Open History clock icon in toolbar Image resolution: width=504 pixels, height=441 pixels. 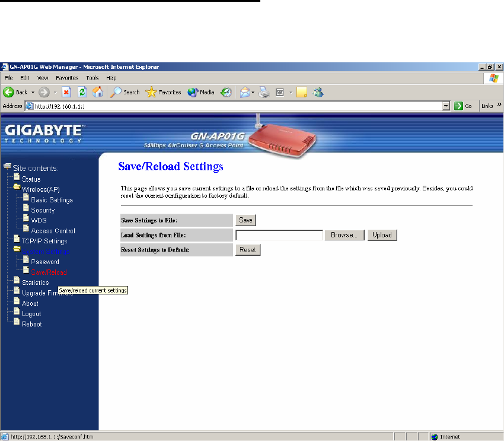click(226, 93)
